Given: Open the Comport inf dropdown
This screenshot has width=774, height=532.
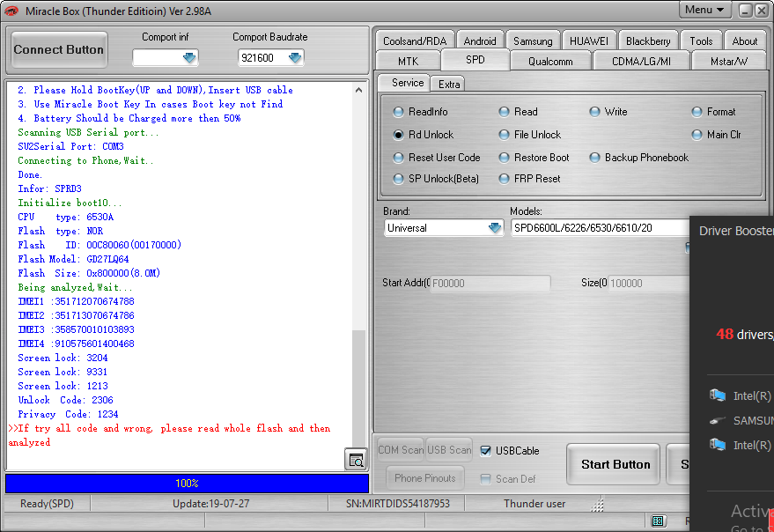Looking at the screenshot, I should [x=189, y=58].
